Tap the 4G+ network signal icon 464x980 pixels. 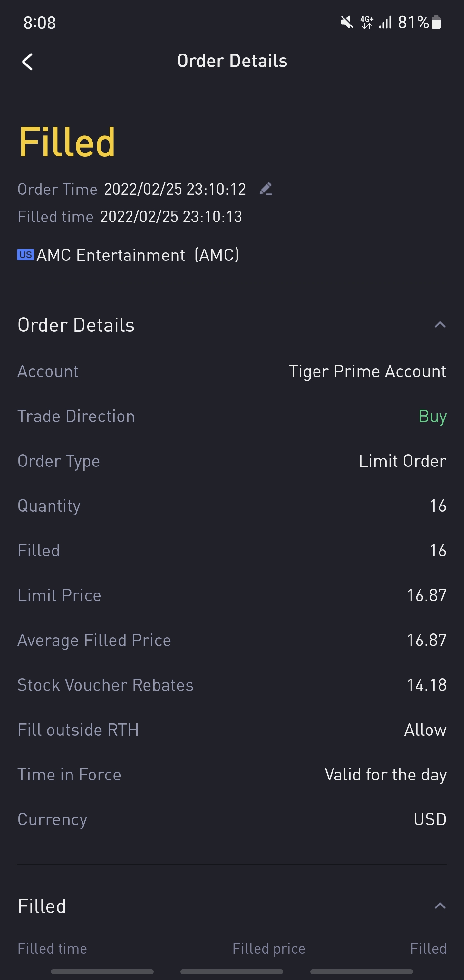[367, 23]
